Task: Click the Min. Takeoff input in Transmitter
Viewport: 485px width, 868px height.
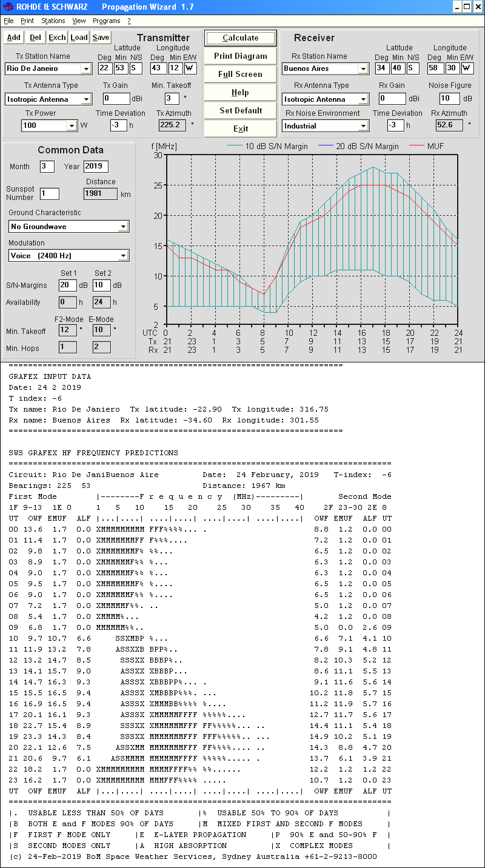Action: (x=172, y=98)
